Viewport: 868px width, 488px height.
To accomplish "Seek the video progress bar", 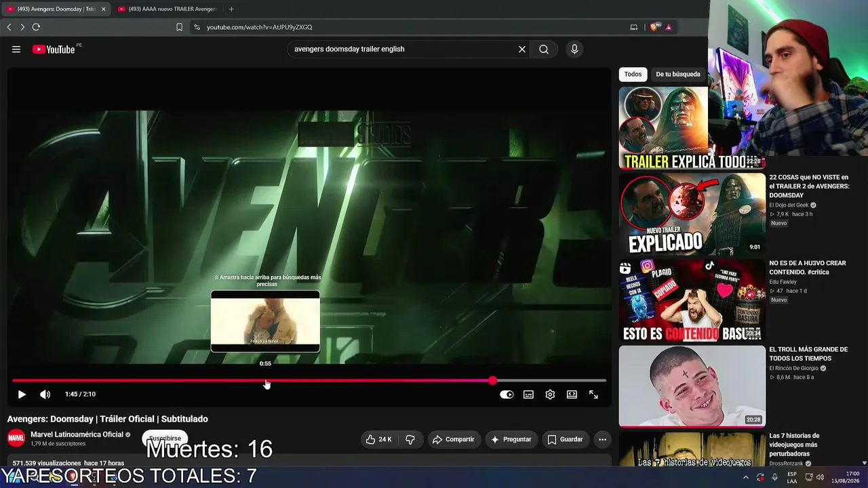I will [x=309, y=381].
